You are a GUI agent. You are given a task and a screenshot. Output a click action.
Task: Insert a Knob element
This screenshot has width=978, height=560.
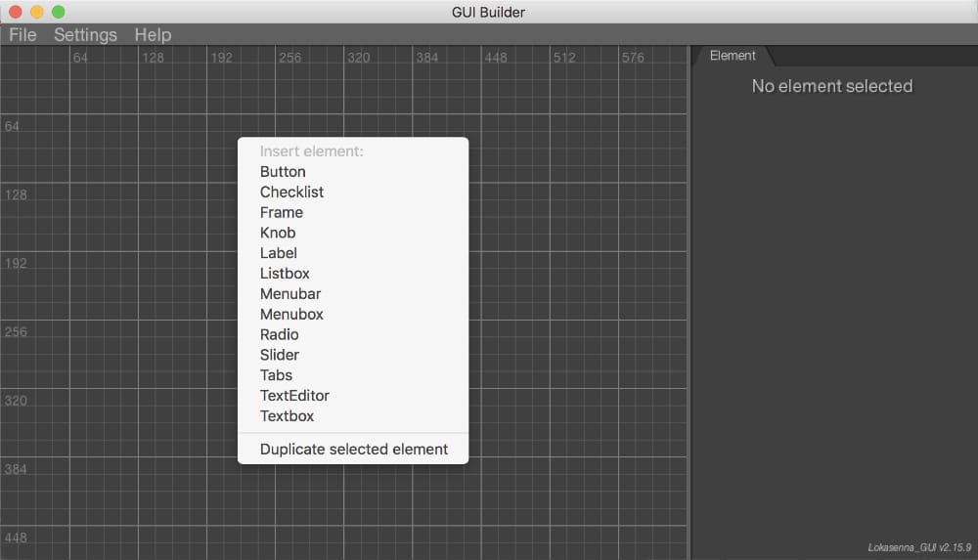353,233
